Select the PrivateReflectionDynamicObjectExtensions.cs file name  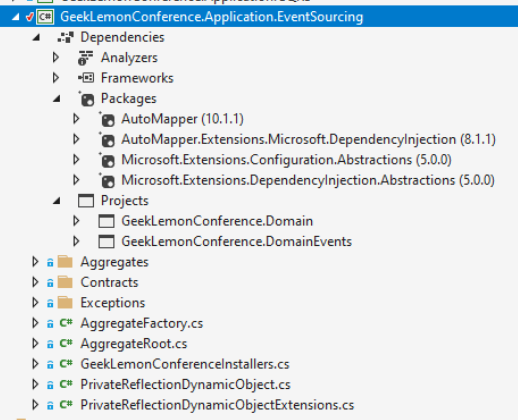tap(218, 405)
